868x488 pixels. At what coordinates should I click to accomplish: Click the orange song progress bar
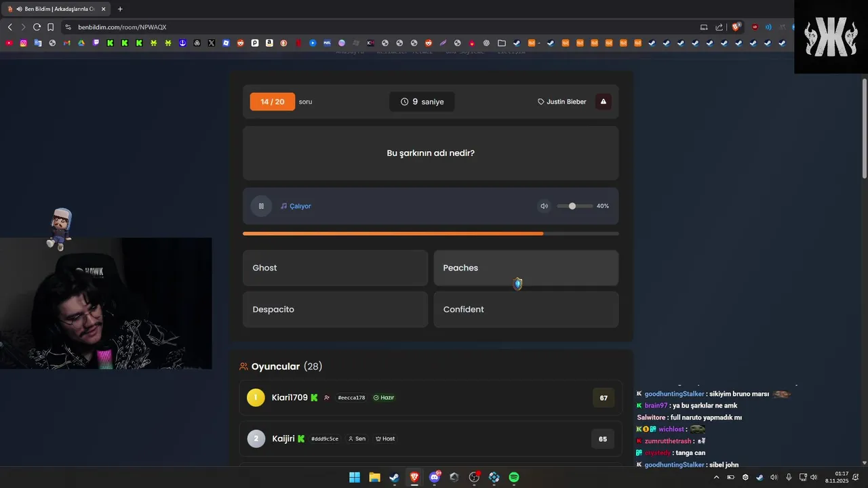point(431,234)
